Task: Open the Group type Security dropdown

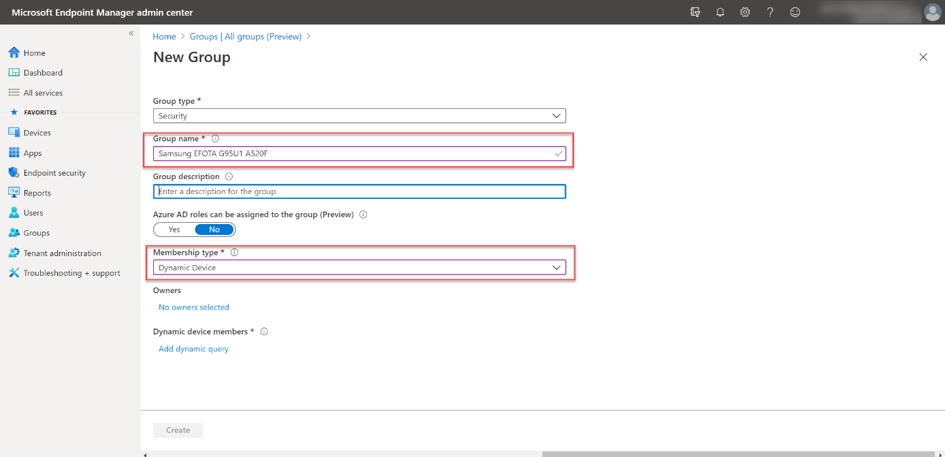Action: tap(359, 116)
